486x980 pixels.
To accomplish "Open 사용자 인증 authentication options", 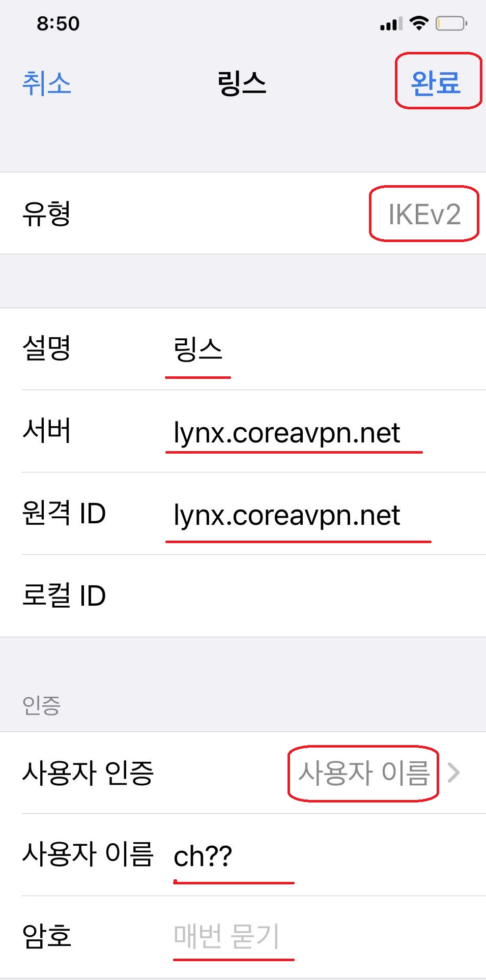I will (x=243, y=773).
